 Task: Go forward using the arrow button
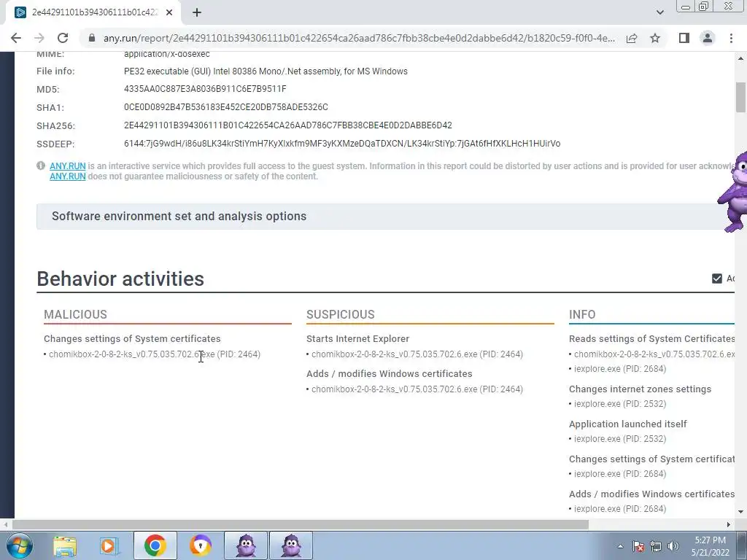[39, 38]
